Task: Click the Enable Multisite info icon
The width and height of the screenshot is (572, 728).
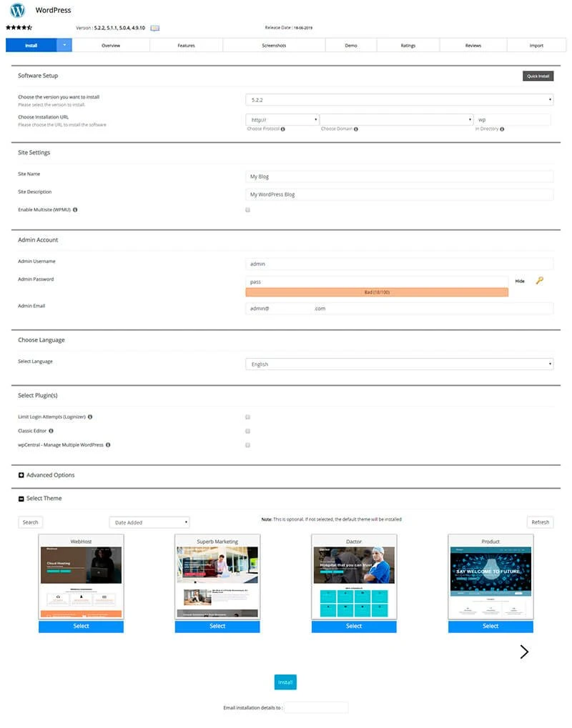Action: 75,210
